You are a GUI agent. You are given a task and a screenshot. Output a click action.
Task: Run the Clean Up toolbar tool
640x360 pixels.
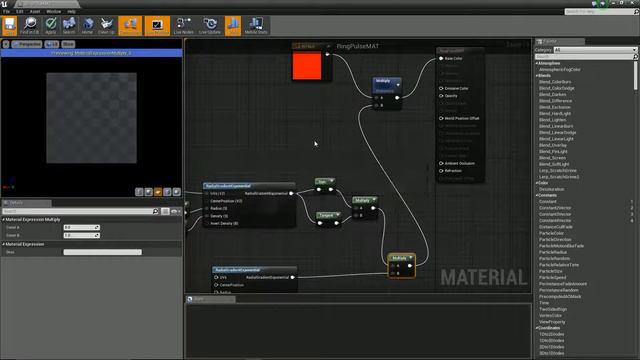pyautogui.click(x=107, y=26)
